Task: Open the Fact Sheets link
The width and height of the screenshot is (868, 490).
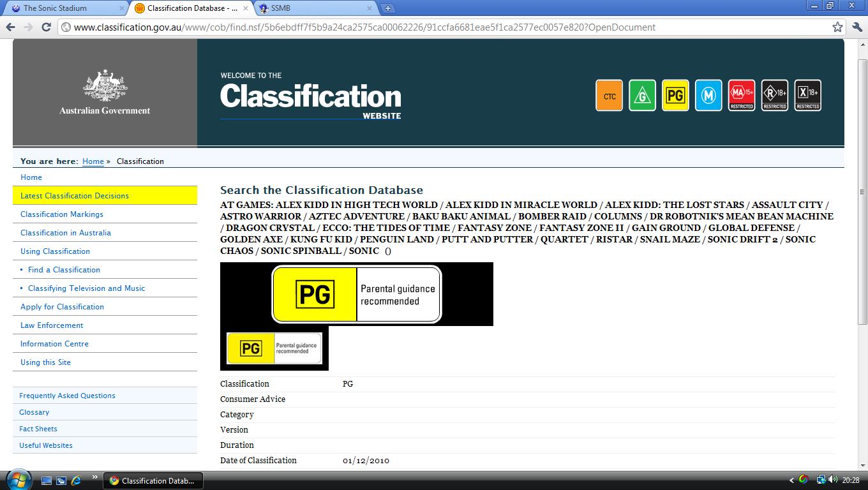Action: click(38, 429)
